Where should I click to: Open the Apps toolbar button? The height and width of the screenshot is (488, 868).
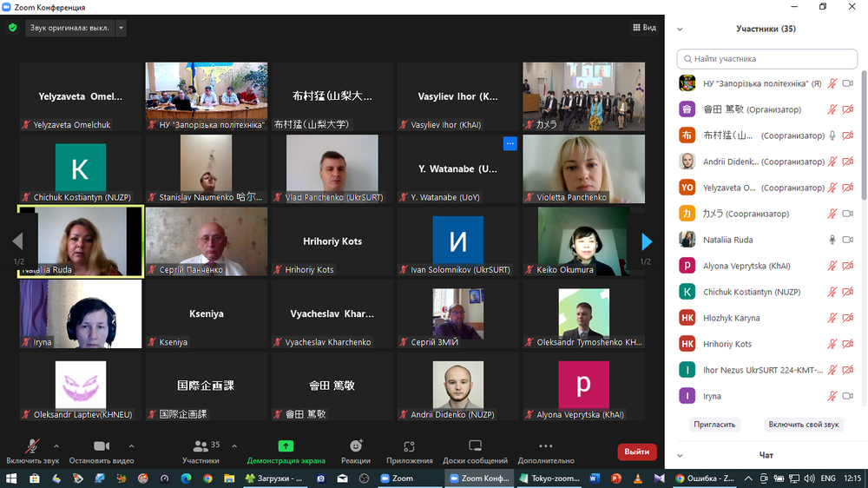pos(409,450)
